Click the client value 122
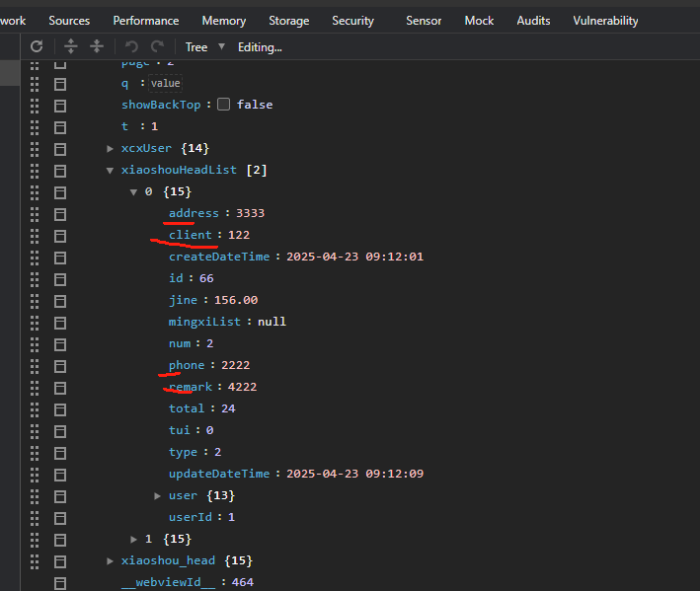Screen dimensions: 700x591 [x=239, y=235]
